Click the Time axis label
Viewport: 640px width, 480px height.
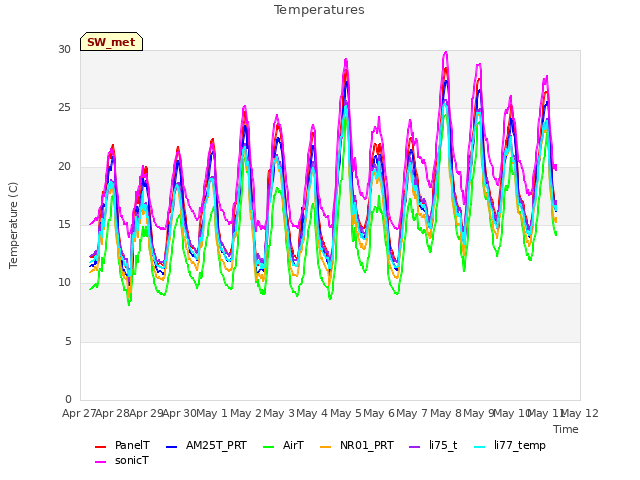(566, 429)
